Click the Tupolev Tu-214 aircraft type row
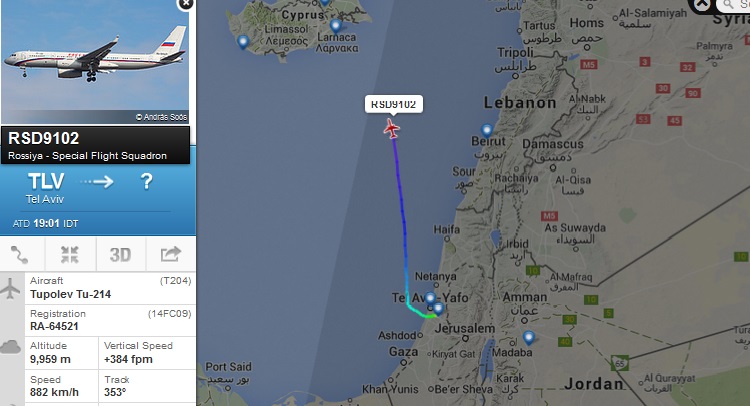Screen dimensions: 750x406 [x=110, y=288]
